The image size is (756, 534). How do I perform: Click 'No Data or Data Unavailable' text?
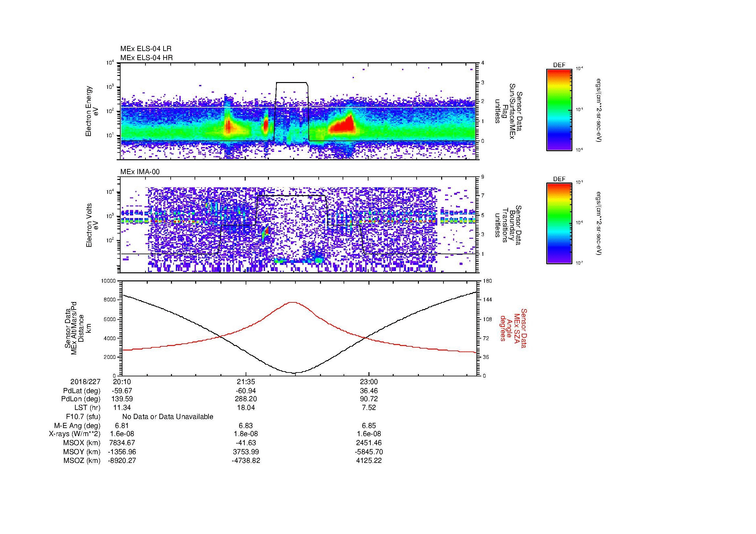(x=168, y=417)
